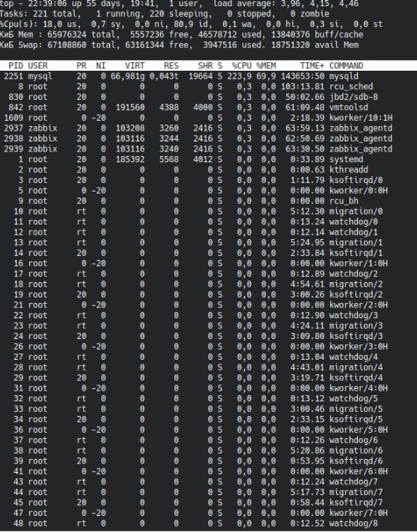Click the mysql user name
Screen dimensions: 417x532
point(41,76)
